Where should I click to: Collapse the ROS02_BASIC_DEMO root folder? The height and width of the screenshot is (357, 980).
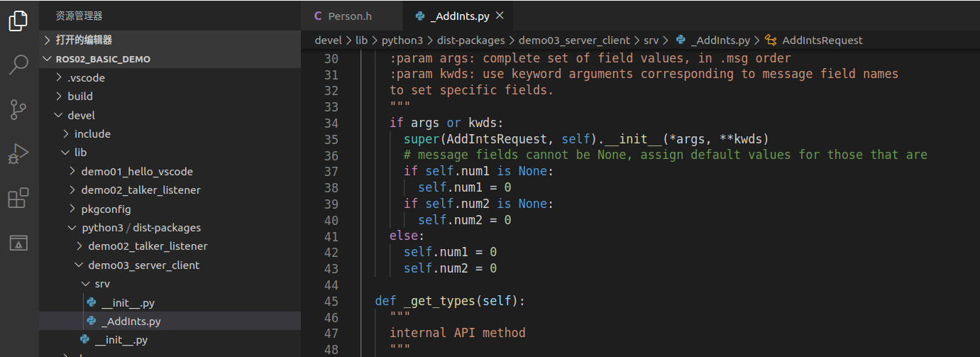103,59
